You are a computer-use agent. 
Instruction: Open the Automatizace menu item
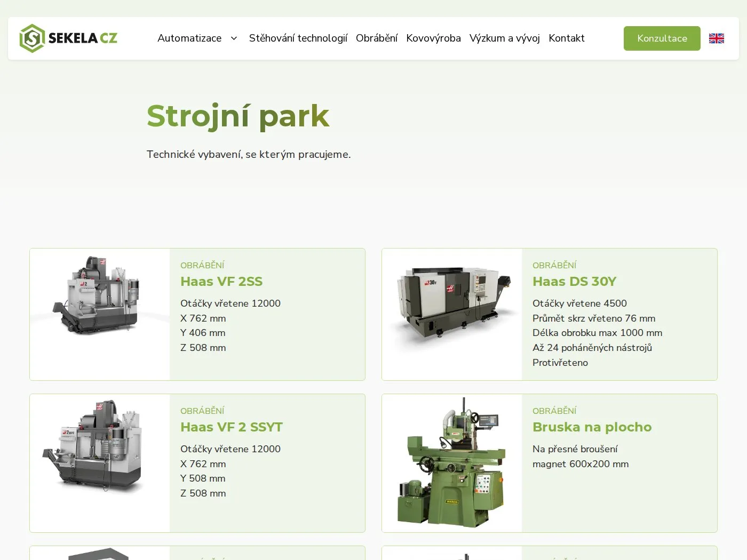click(x=189, y=38)
